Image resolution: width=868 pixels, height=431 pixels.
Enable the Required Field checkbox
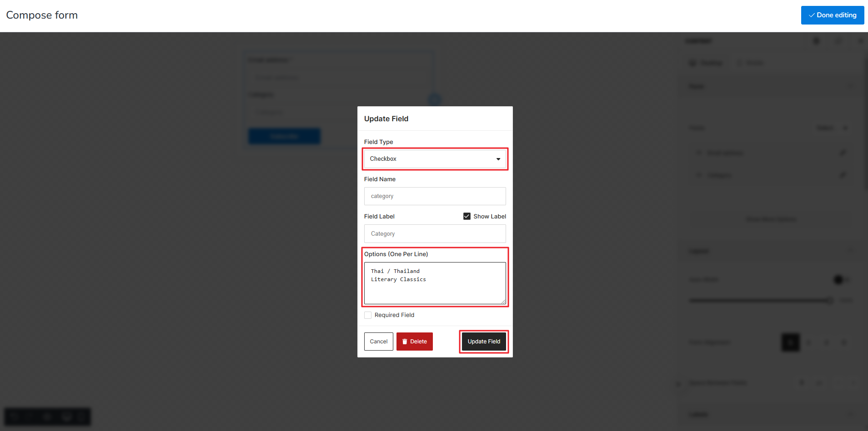coord(368,315)
